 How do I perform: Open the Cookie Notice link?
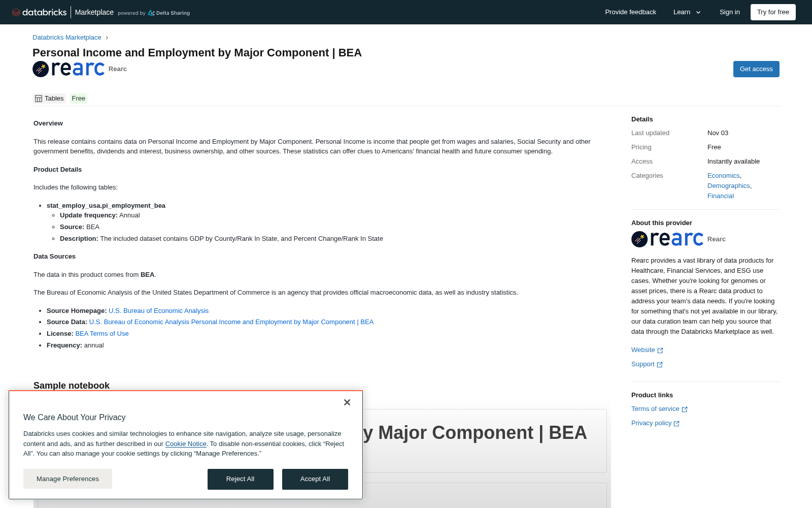point(186,444)
